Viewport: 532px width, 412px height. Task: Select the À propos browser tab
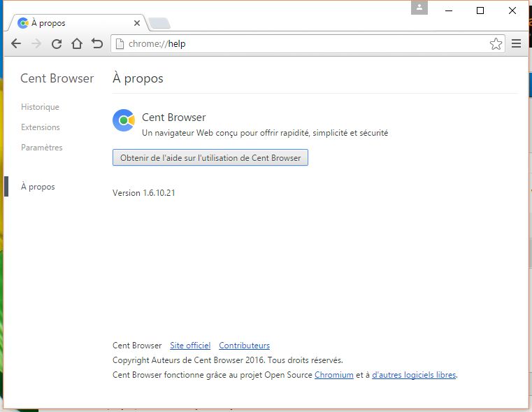78,23
